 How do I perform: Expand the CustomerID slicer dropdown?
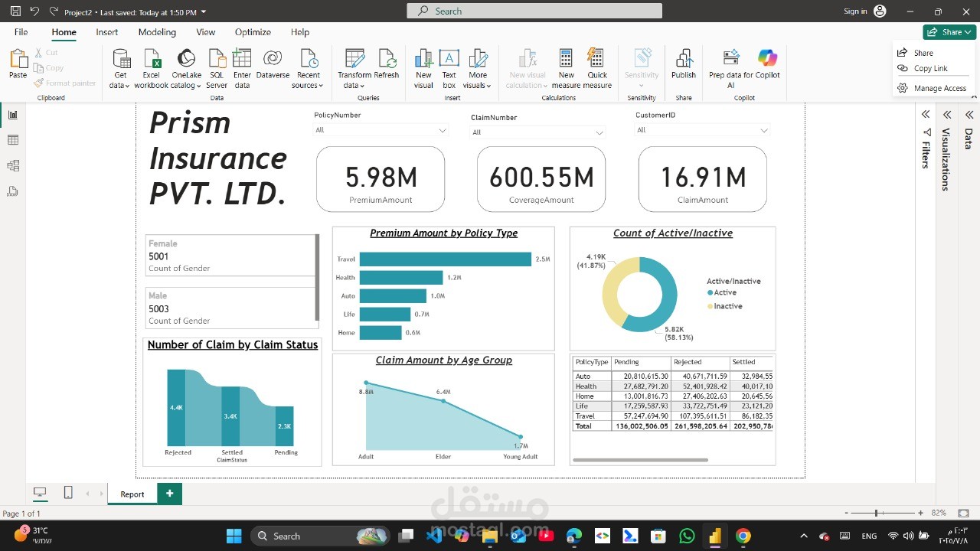tap(763, 130)
